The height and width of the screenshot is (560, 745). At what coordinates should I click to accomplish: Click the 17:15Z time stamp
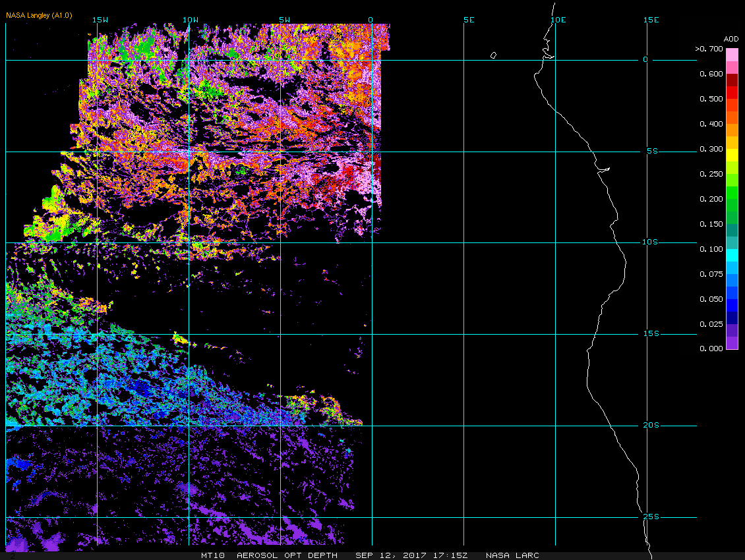point(450,555)
